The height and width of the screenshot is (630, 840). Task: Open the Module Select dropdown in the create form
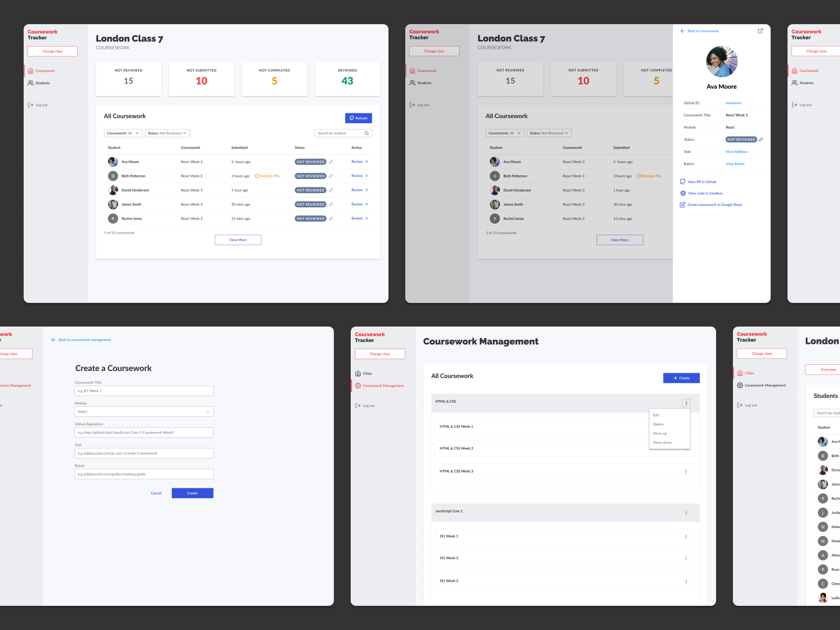[144, 412]
